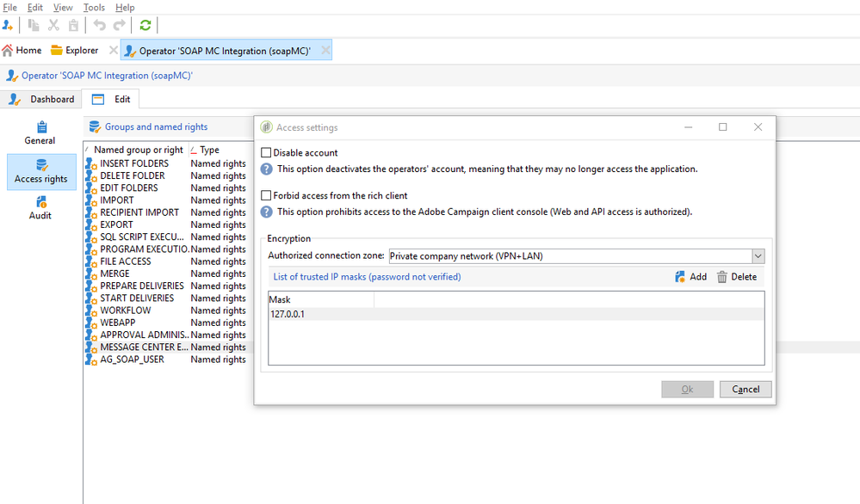Image resolution: width=860 pixels, height=504 pixels.
Task: Click the Undo arrow in toolbar
Action: point(100,26)
